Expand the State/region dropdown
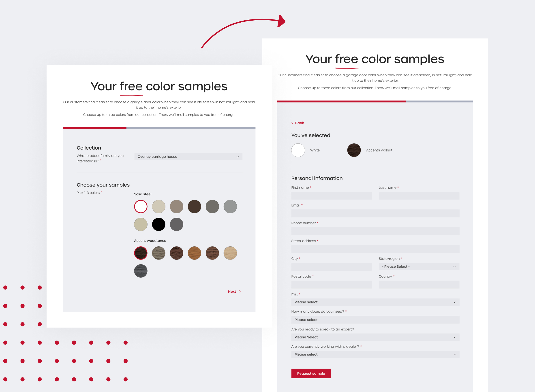The width and height of the screenshot is (535, 392). coord(419,266)
